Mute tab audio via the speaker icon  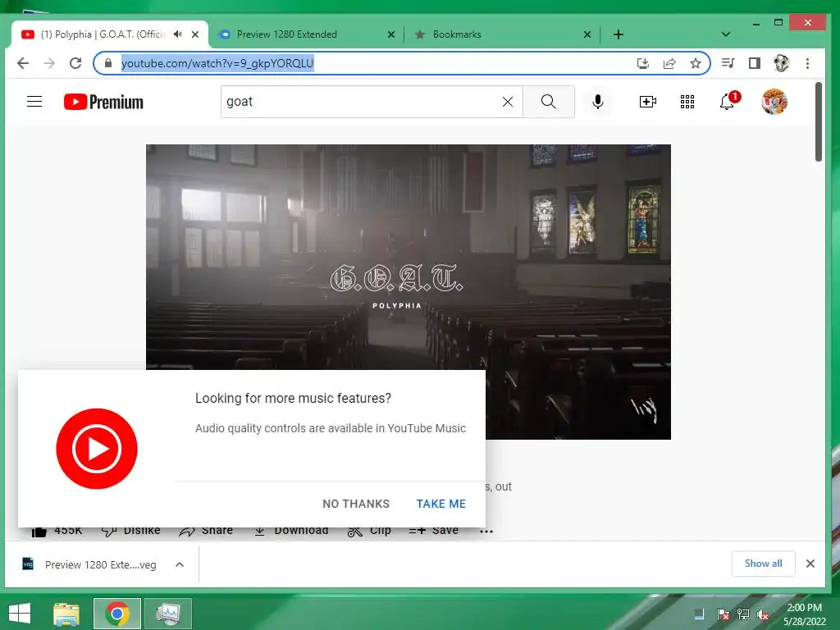(178, 34)
